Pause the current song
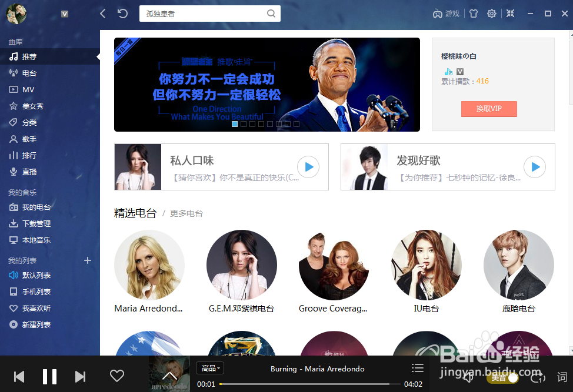573x392 pixels. click(49, 377)
